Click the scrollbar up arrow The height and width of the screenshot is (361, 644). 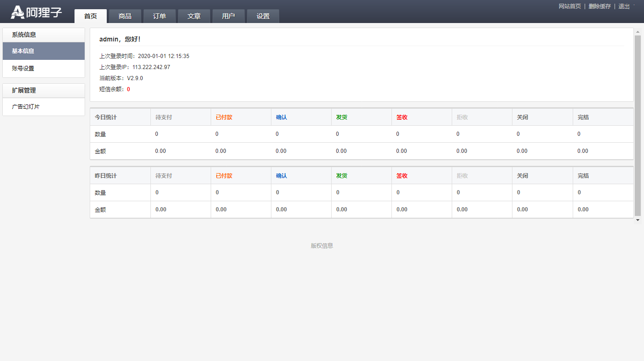638,32
